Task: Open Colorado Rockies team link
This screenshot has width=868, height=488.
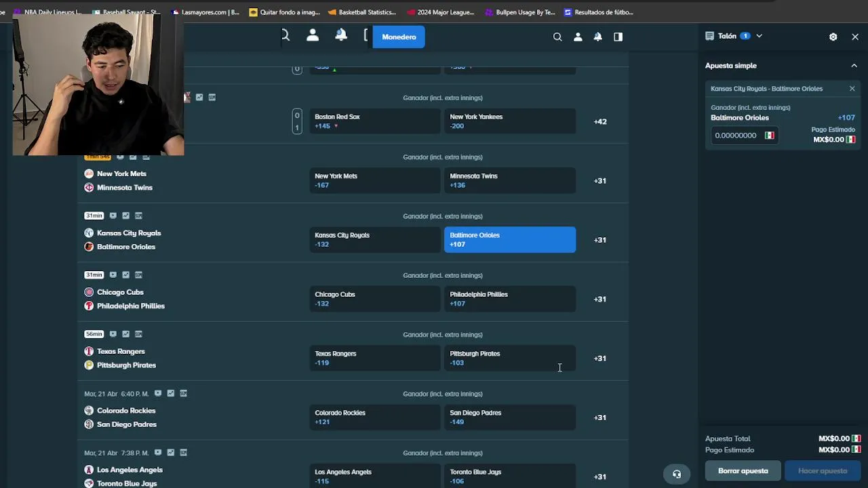Action: coord(126,411)
